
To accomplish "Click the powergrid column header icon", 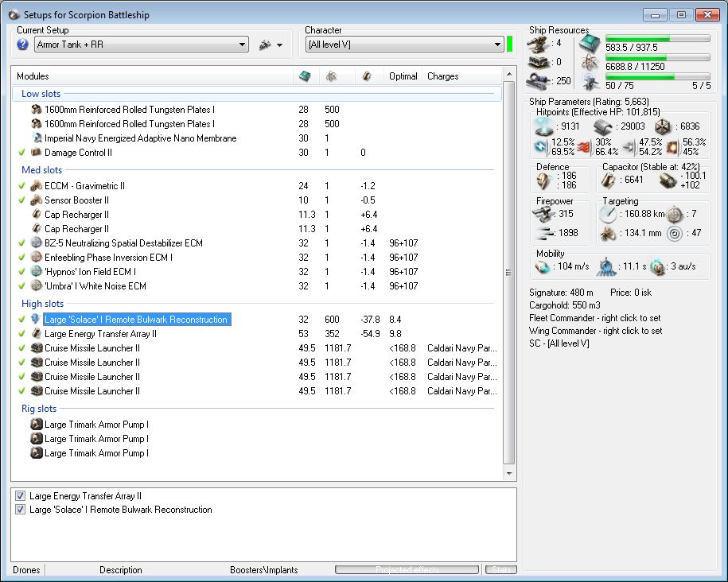I will coord(331,76).
